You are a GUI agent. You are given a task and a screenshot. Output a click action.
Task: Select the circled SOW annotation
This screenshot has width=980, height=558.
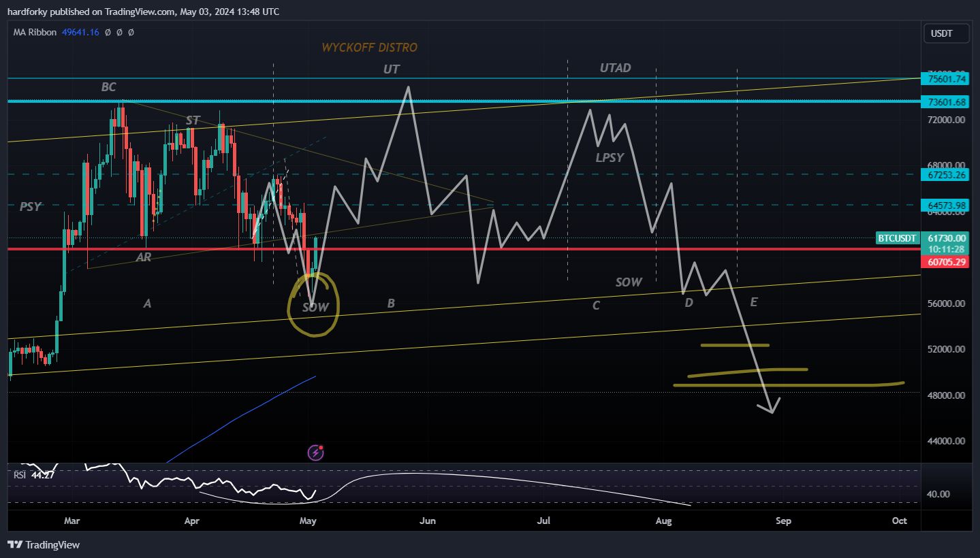click(315, 308)
